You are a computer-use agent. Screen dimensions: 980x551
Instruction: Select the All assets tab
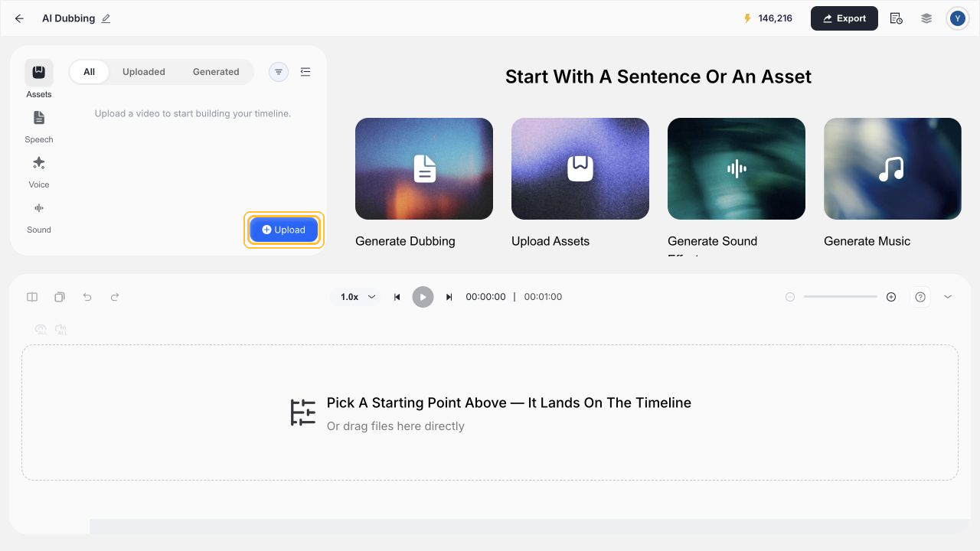point(89,72)
